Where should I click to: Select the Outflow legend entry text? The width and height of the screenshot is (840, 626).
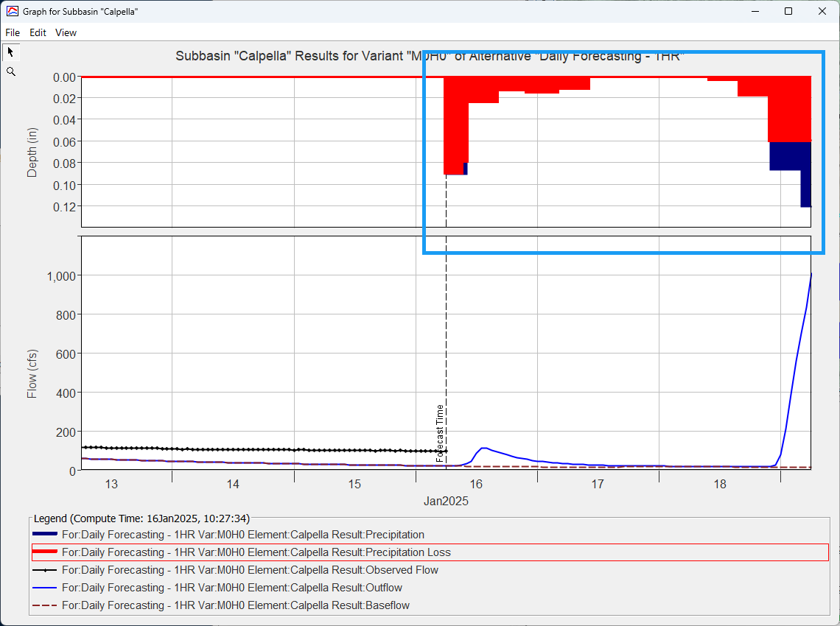[x=231, y=588]
